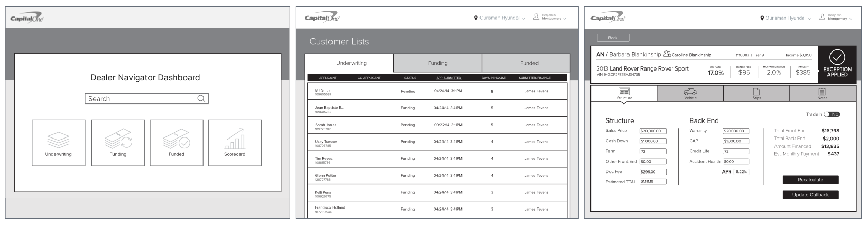The width and height of the screenshot is (868, 225).
Task: Click the Capital One logo on Customer Lists screen
Action: pyautogui.click(x=322, y=18)
